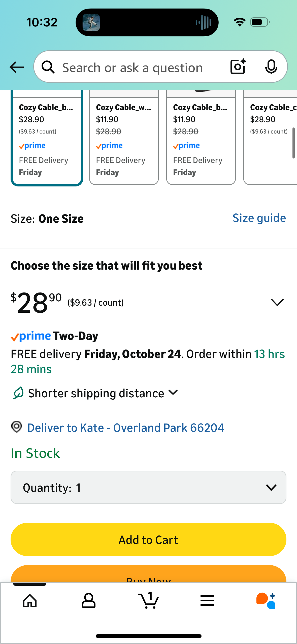297x644 pixels.
Task: Change delivery address for Kate
Action: [125, 428]
